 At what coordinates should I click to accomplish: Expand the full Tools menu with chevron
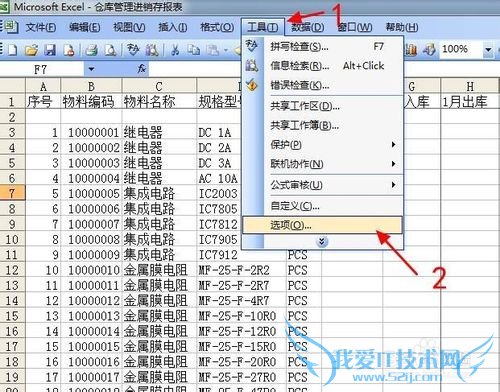322,241
